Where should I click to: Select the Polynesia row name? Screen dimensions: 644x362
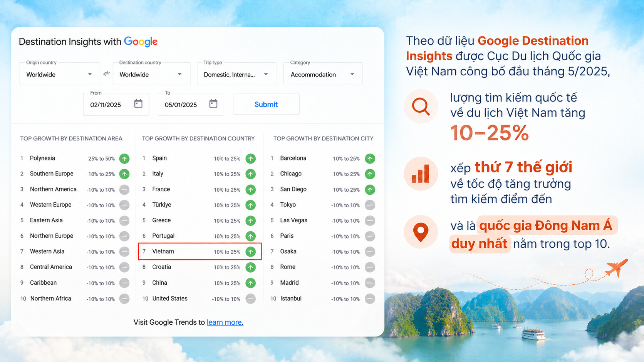[x=42, y=158]
